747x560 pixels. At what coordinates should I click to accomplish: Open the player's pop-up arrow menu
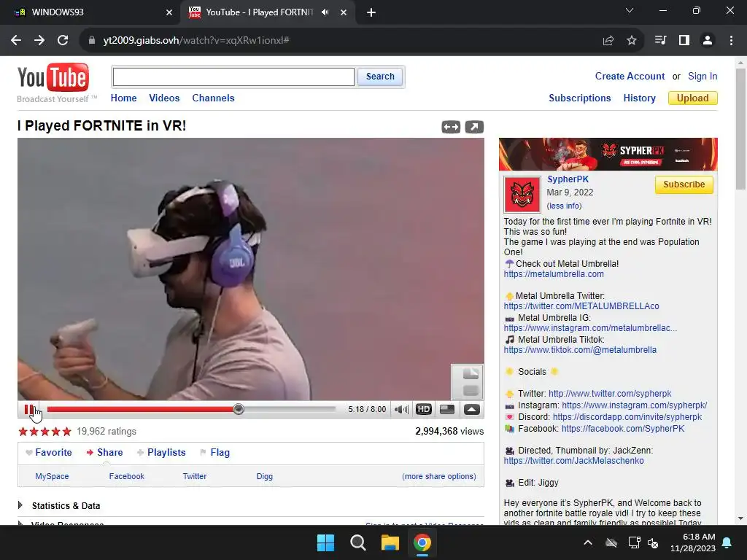[472, 409]
